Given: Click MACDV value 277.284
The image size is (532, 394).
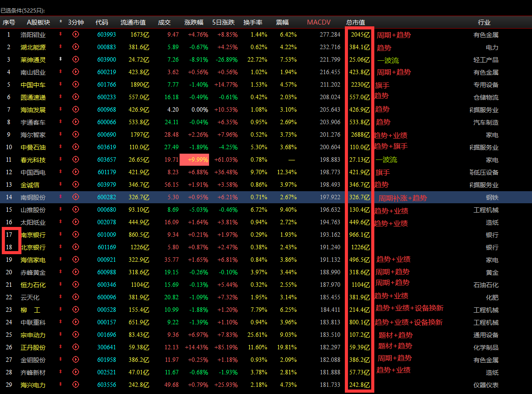Looking at the screenshot, I should point(330,34).
